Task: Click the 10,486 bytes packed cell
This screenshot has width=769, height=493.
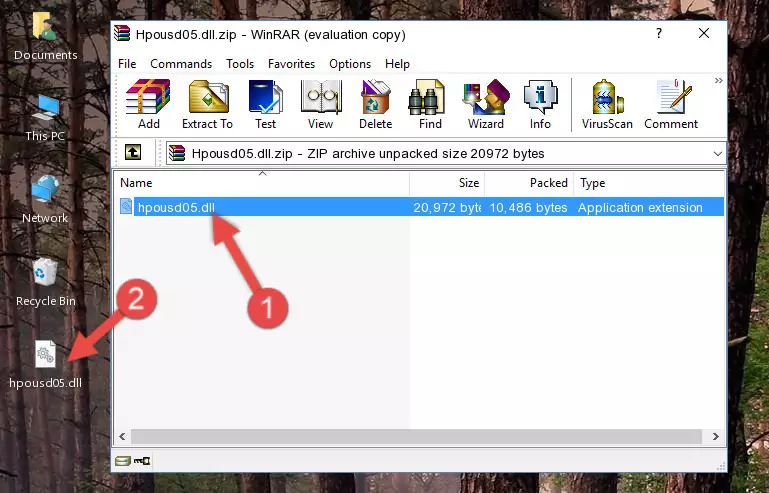Action: pos(528,208)
